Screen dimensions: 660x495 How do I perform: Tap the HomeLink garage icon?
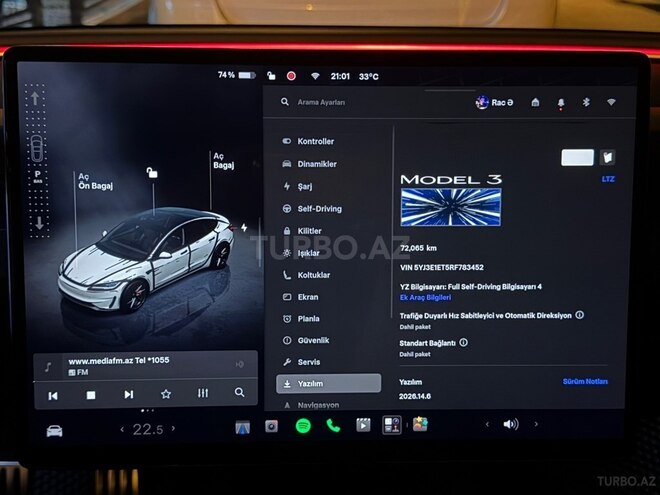(535, 102)
